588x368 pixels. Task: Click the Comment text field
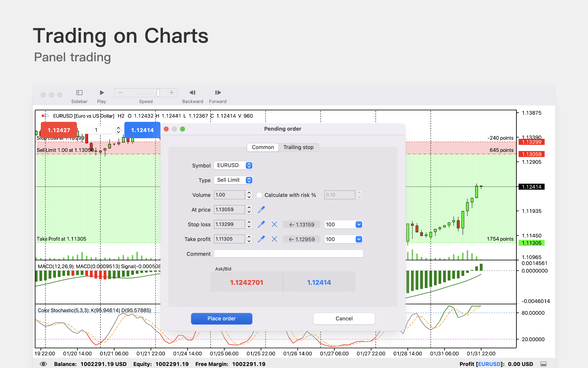[x=288, y=254]
